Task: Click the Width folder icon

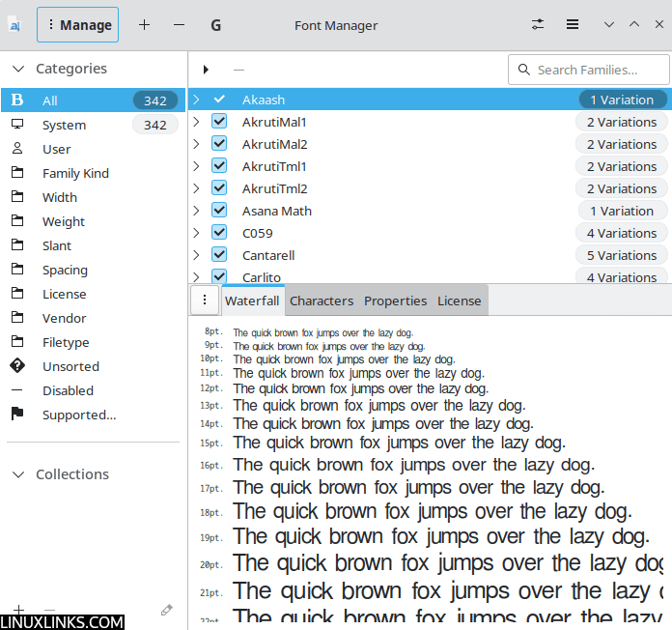Action: 17,197
